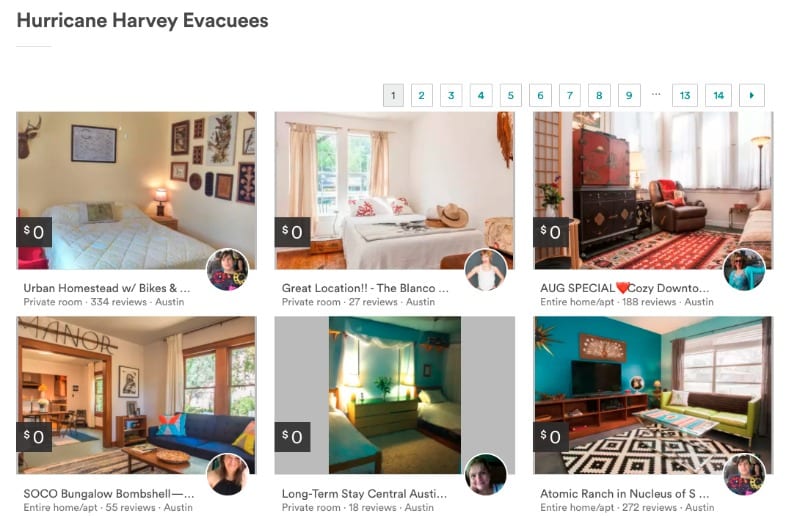Select page 2 in pagination
This screenshot has width=800, height=516.
click(x=421, y=95)
